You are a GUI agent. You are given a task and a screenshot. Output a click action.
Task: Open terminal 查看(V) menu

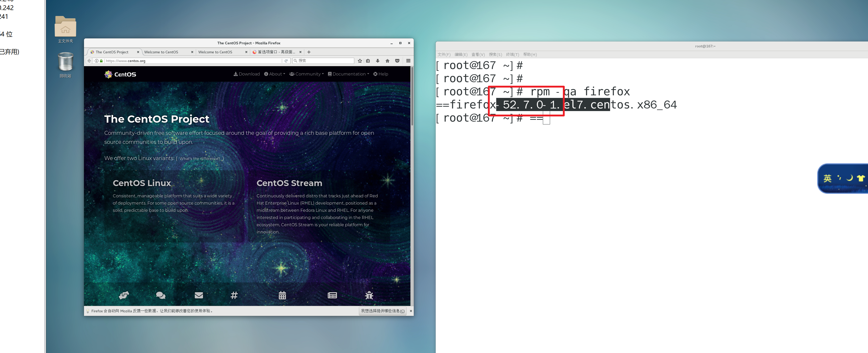point(478,55)
